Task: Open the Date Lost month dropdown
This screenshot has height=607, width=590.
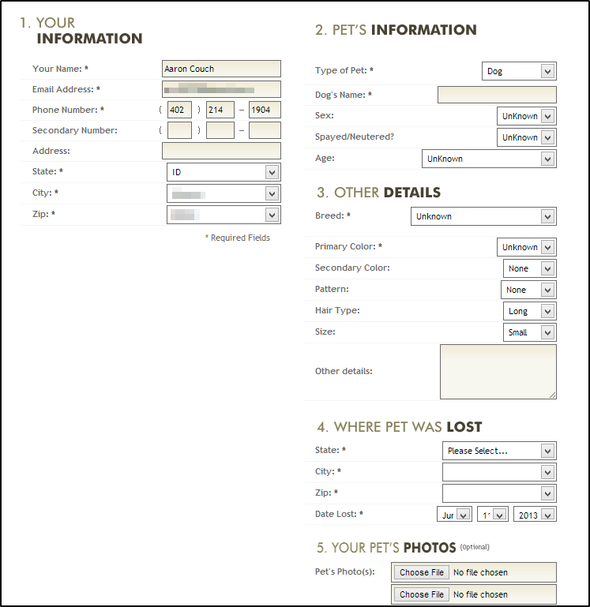Action: pos(454,514)
